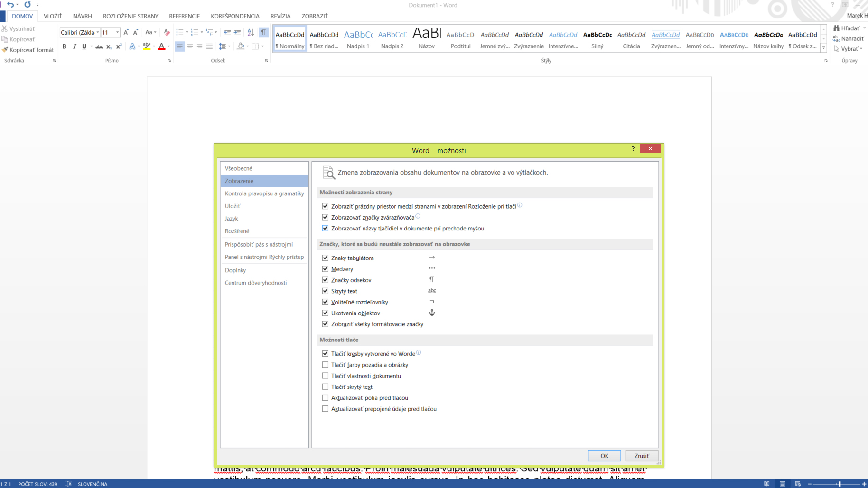Apply superscript formatting

tap(119, 46)
